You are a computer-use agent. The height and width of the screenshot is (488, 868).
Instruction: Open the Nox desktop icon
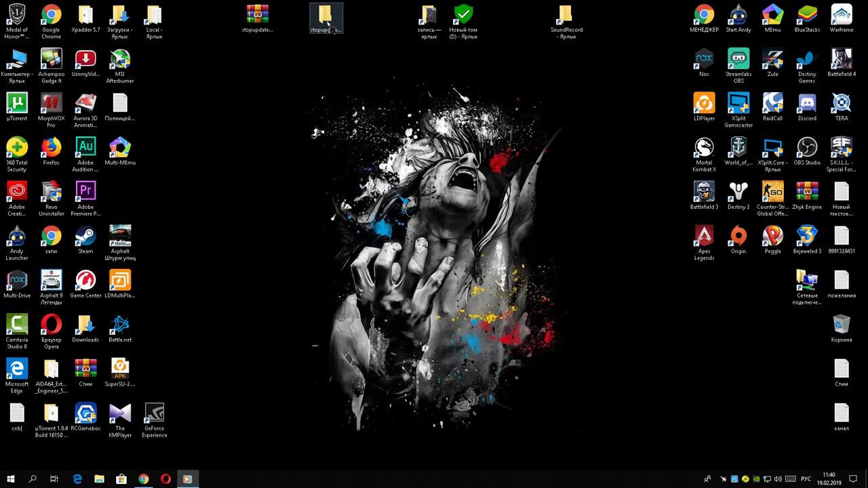click(x=704, y=62)
